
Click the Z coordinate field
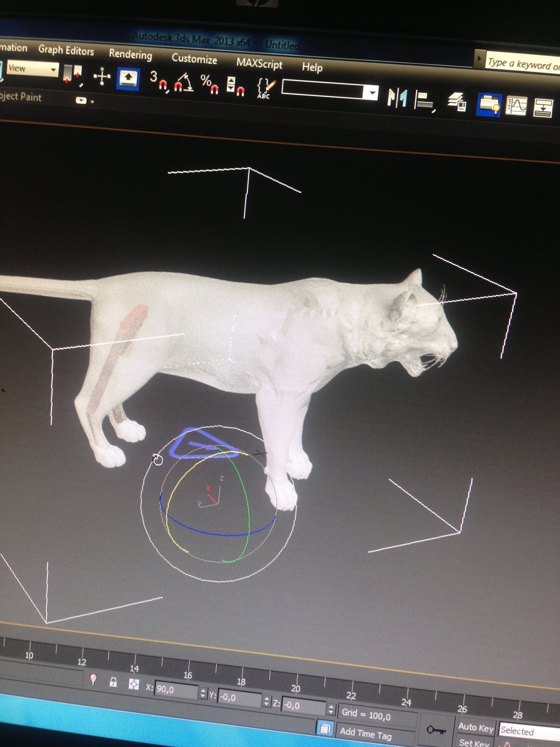(304, 705)
